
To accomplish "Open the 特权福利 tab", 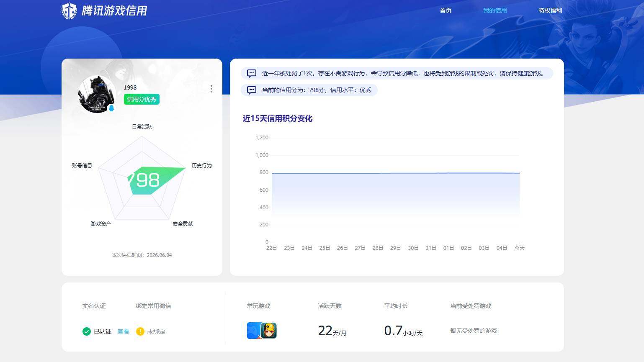I will 550,10.
